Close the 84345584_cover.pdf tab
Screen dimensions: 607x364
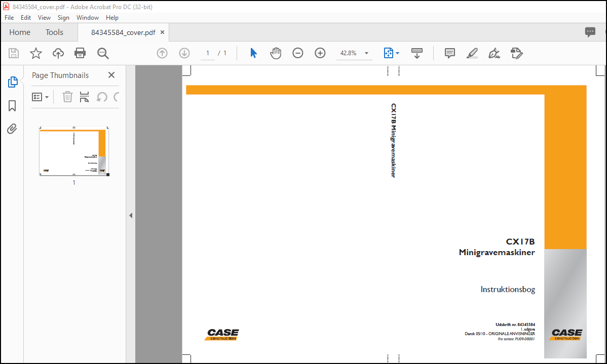[x=162, y=32]
